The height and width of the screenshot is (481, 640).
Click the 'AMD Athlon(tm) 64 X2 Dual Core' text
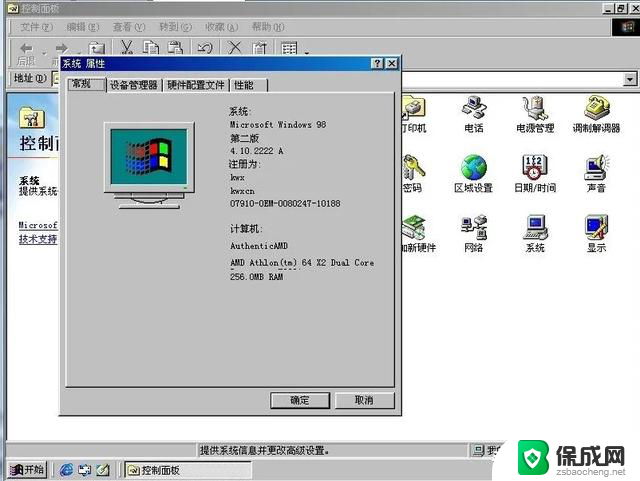(x=302, y=263)
